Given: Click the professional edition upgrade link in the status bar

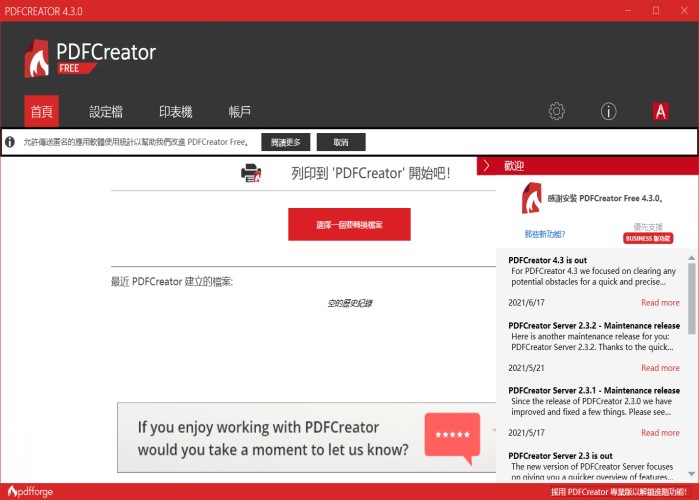Looking at the screenshot, I should coord(619,492).
